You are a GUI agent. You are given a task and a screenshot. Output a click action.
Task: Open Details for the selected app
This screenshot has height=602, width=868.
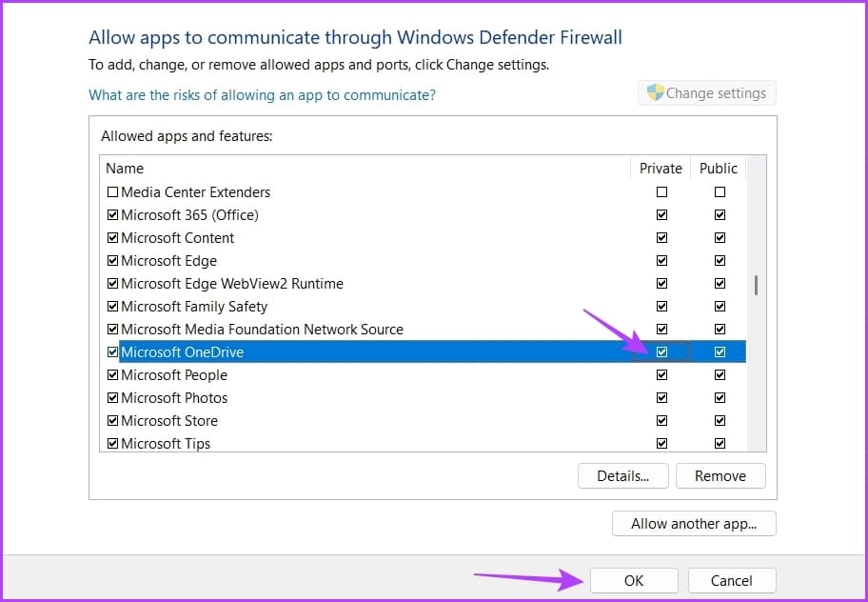(622, 475)
